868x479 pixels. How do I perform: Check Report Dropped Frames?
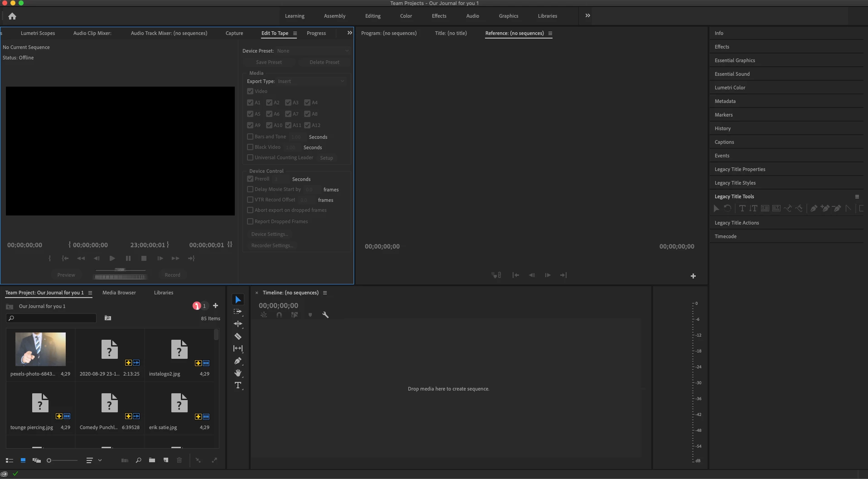(x=250, y=221)
